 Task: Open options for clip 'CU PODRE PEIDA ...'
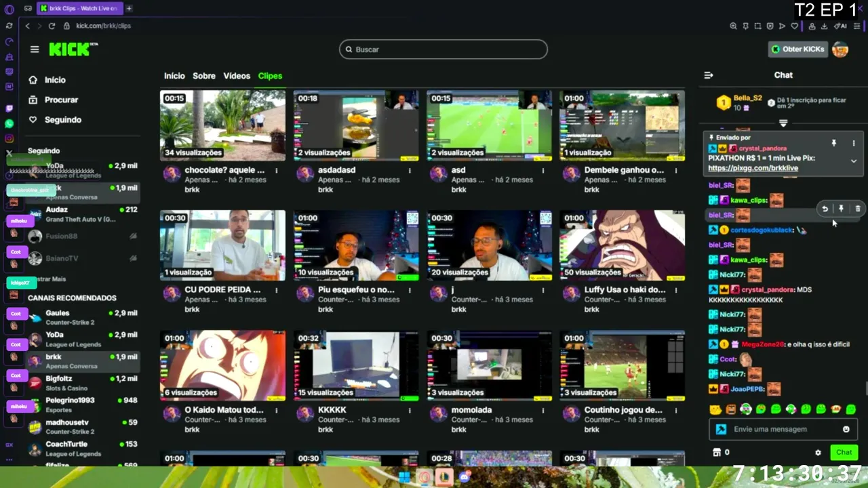[x=276, y=290]
